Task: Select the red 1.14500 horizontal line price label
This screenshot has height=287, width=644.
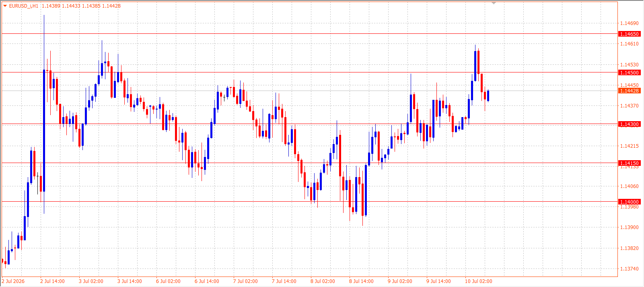Action: tap(629, 72)
